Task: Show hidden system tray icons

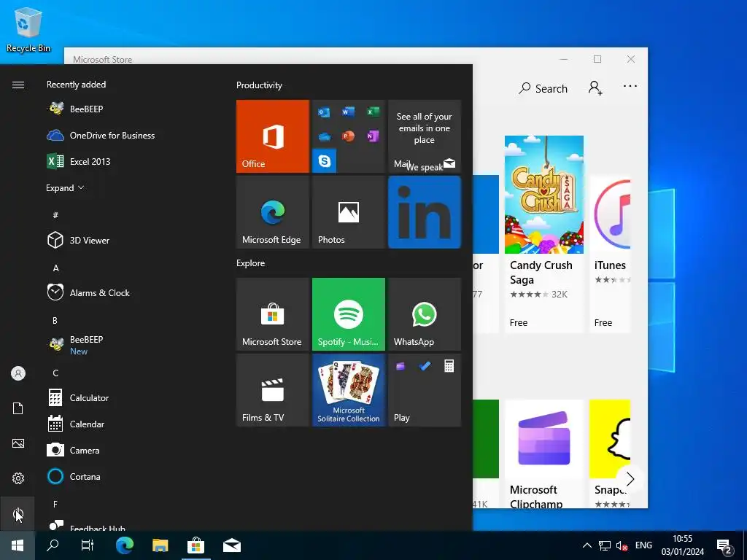Action: (587, 545)
